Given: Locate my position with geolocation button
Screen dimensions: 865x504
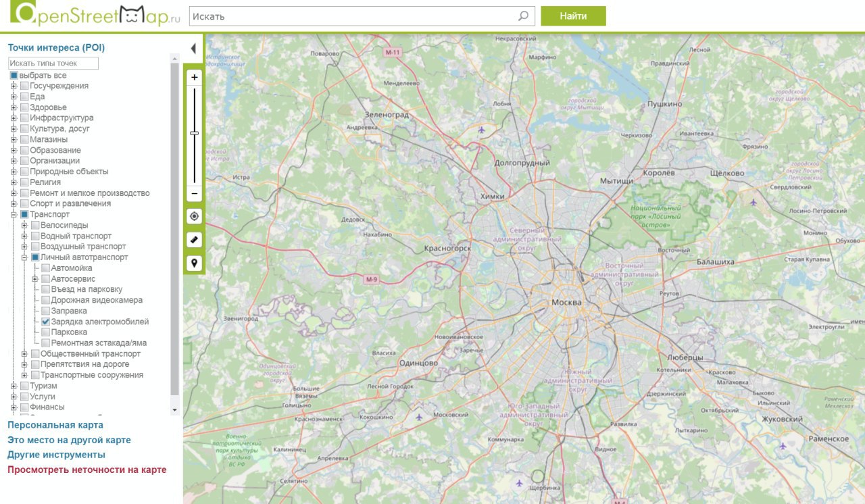Looking at the screenshot, I should click(195, 216).
